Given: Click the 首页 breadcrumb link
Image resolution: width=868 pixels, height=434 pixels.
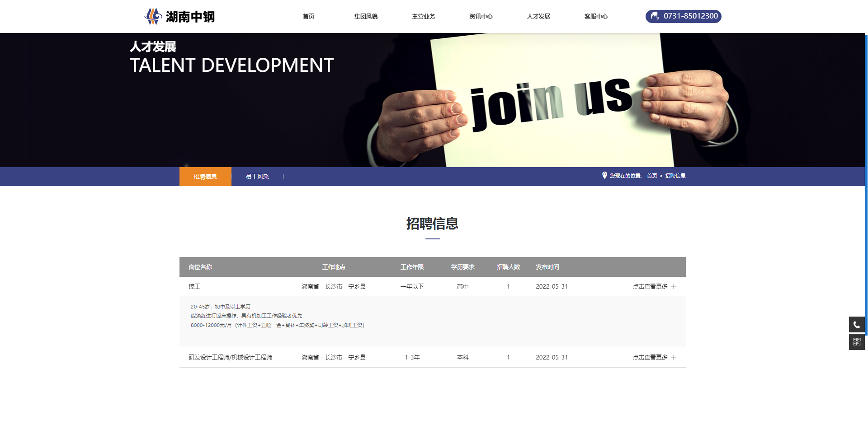Looking at the screenshot, I should pyautogui.click(x=652, y=176).
